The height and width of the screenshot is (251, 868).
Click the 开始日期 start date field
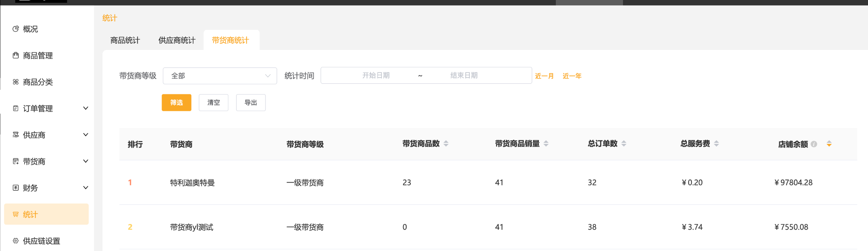click(x=376, y=76)
